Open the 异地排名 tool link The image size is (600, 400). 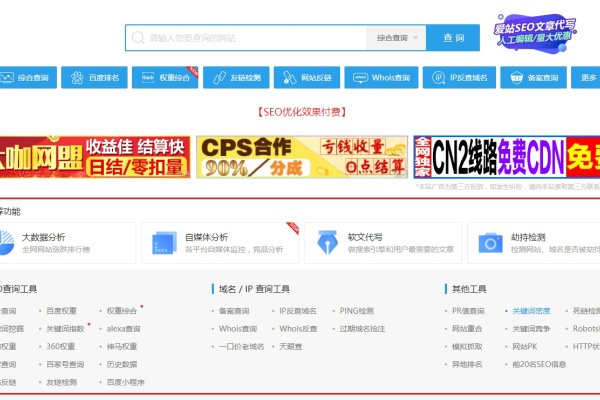click(x=467, y=364)
